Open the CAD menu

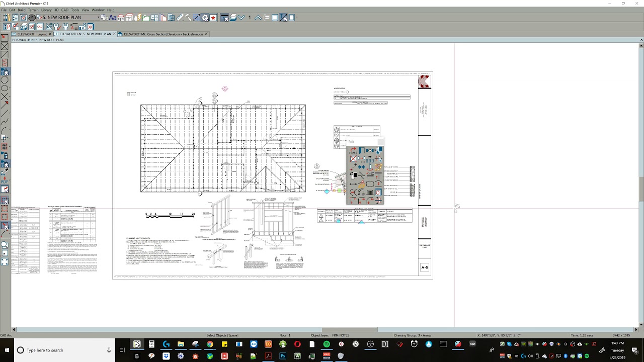pos(65,10)
